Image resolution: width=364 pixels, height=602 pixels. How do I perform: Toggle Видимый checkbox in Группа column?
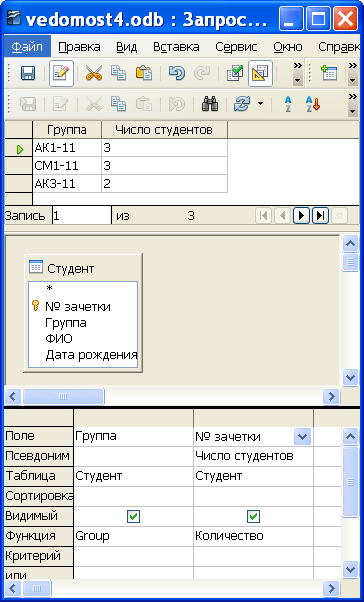(133, 516)
